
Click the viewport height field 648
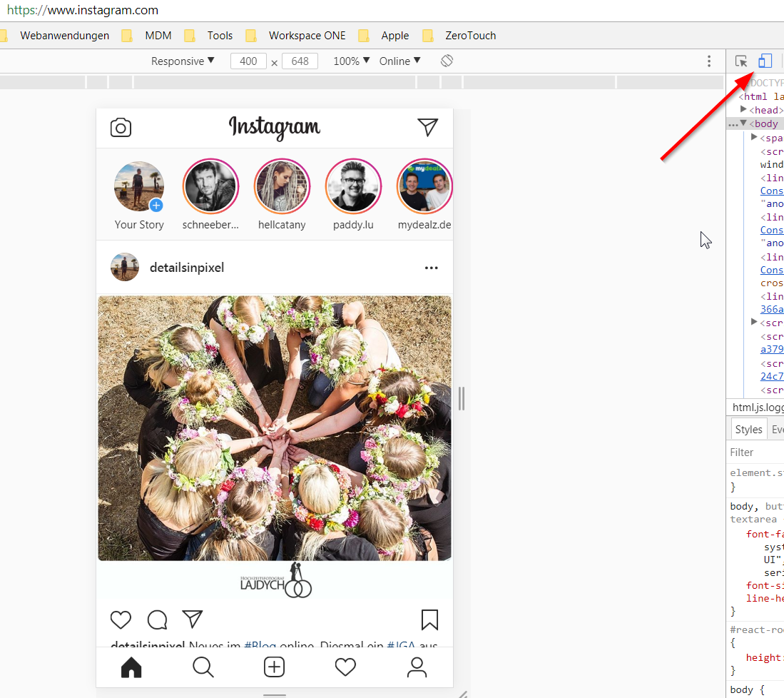pos(300,61)
